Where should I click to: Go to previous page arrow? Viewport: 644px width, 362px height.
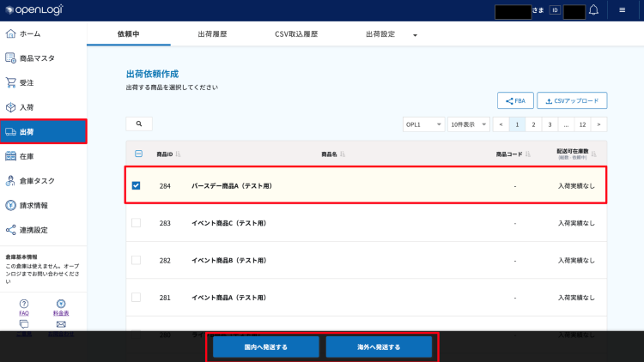tap(501, 124)
